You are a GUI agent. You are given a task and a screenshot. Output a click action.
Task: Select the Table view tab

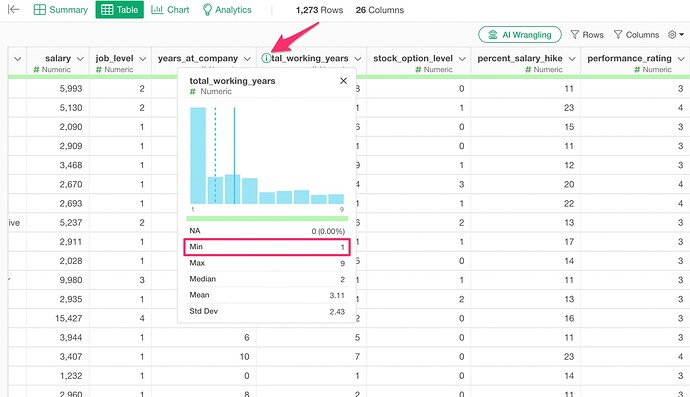120,10
